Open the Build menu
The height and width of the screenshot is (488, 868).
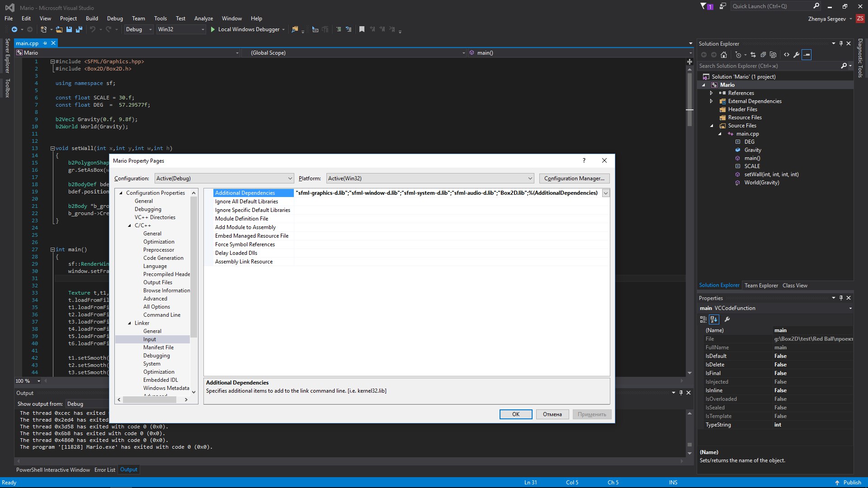pos(92,19)
